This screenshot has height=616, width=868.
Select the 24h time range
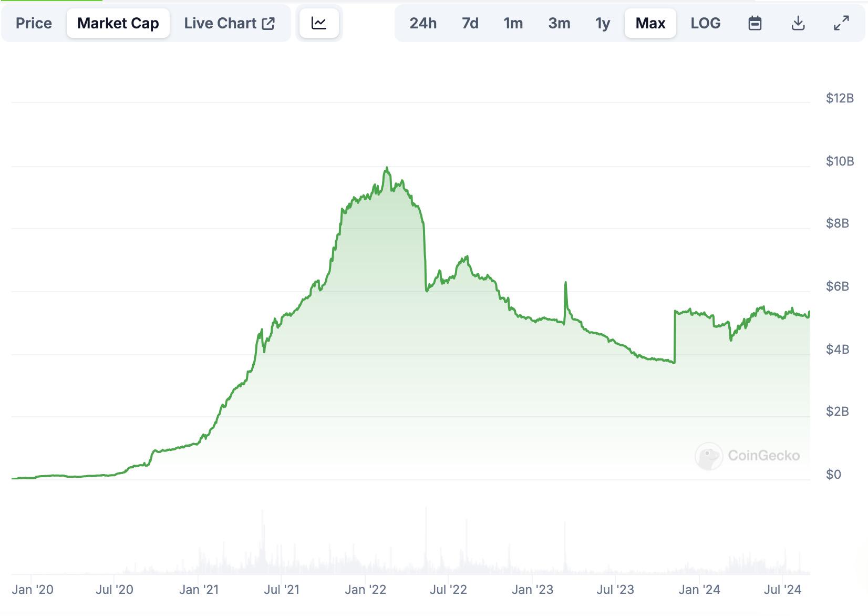423,23
